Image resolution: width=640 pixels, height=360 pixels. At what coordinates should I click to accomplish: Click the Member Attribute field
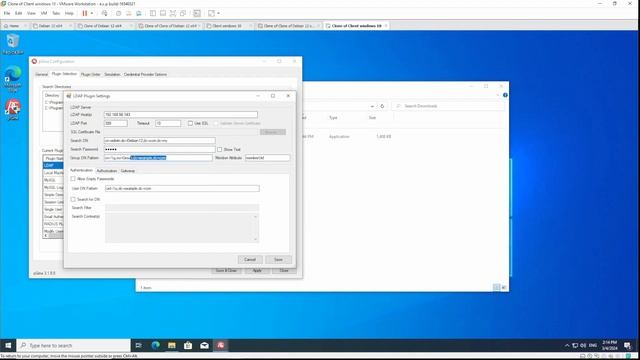pos(267,158)
